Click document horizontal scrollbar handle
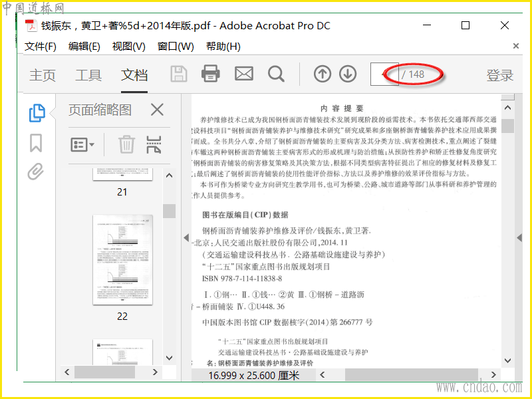Viewport: 532px width, 399px height. click(411, 374)
